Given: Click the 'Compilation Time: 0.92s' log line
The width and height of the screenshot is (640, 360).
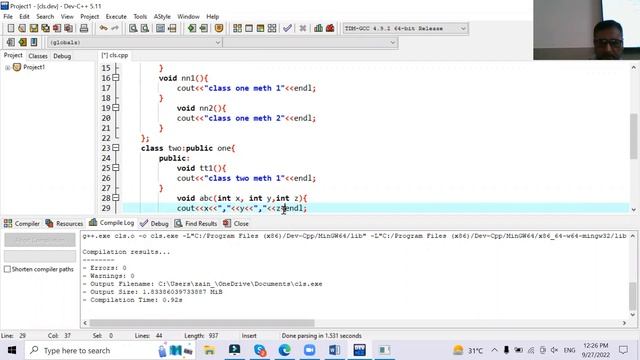Looking at the screenshot, I should (136, 300).
